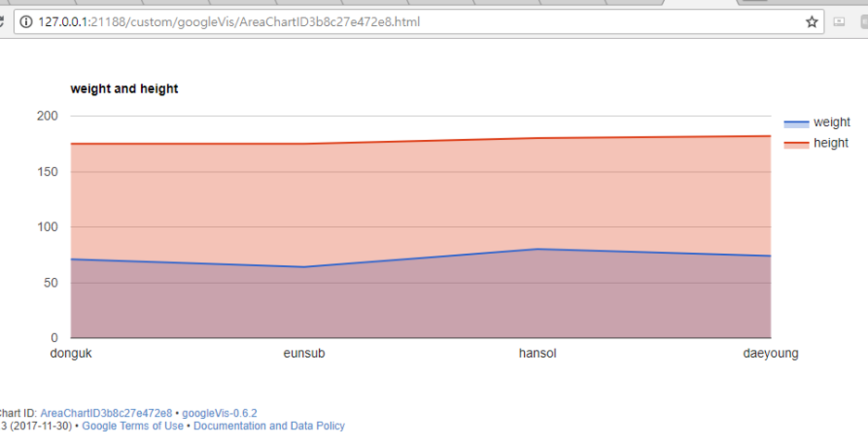Click the browser cast icon right of star
Screen dimensions: 868x445
[x=839, y=21]
